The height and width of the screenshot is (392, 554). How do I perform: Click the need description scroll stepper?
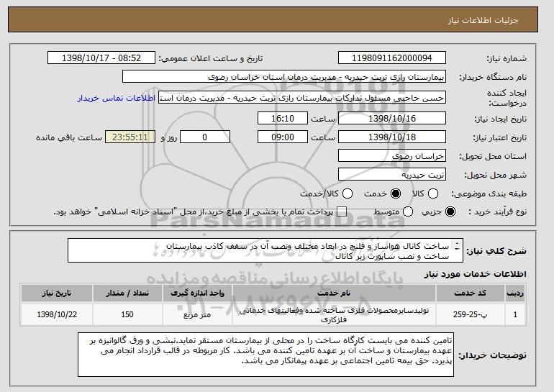tap(457, 246)
